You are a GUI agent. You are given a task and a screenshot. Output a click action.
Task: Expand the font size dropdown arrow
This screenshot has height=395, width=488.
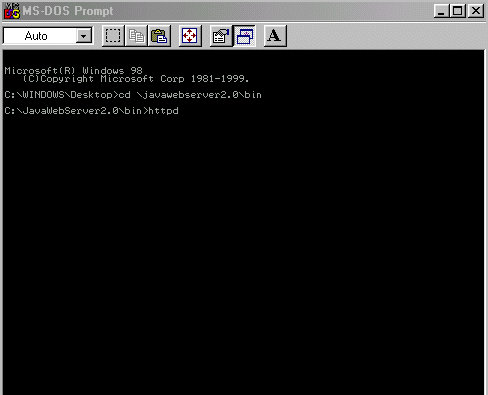[x=84, y=36]
